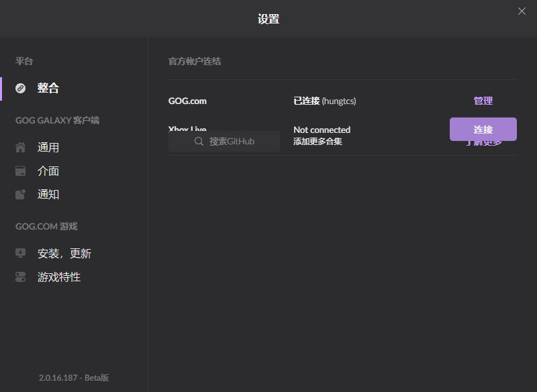The image size is (537, 392).
Task: Click the Not connected status text
Action: coord(322,130)
